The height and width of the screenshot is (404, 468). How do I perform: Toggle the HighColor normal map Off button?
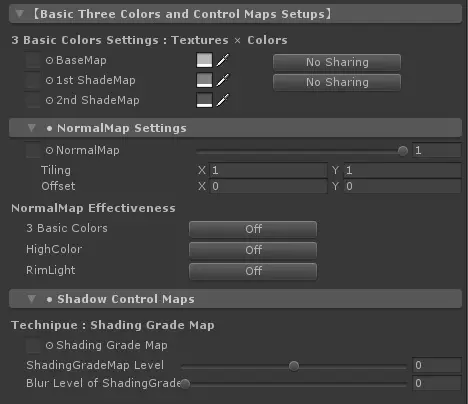click(253, 250)
